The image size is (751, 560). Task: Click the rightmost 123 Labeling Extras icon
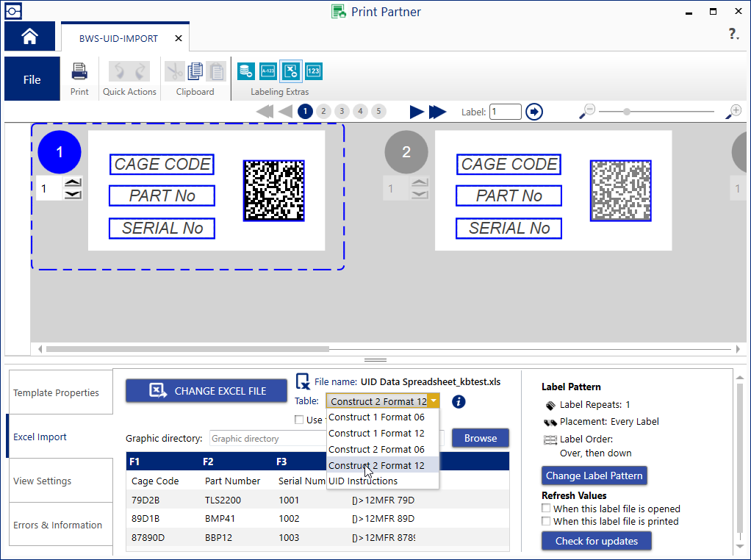314,71
